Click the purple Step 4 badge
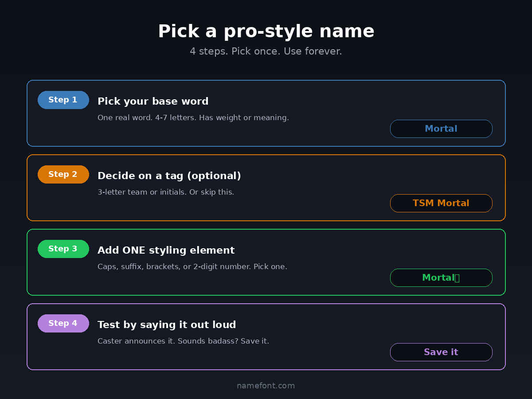The height and width of the screenshot is (399, 532). coord(63,323)
